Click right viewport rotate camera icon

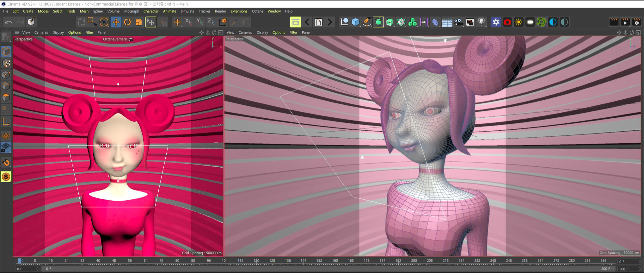(x=632, y=32)
